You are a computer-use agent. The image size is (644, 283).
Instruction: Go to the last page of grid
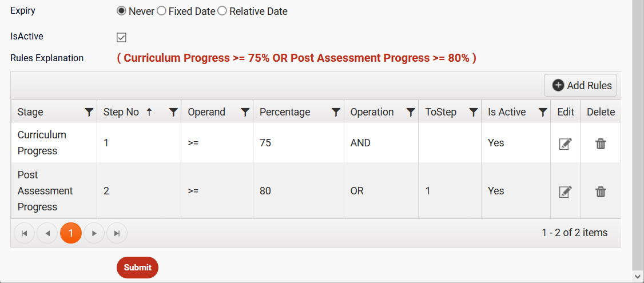[117, 233]
